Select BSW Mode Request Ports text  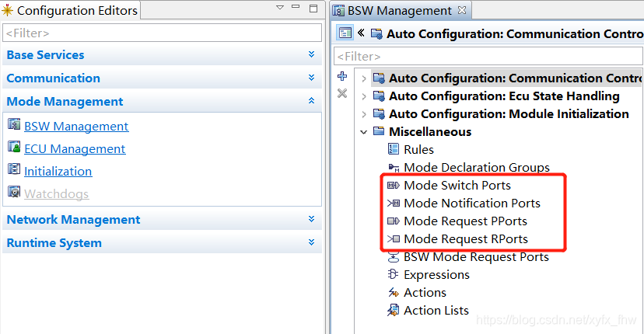[476, 257]
